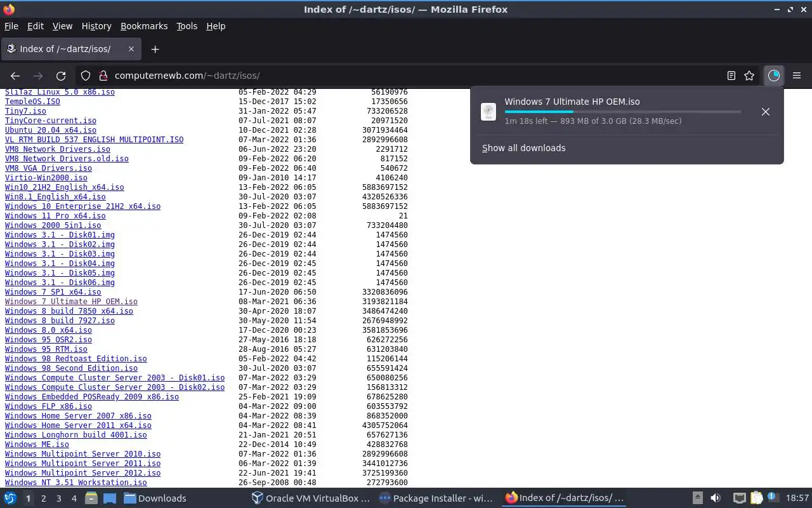Open the downloads panel toolbar button
The width and height of the screenshot is (812, 508).
point(773,76)
